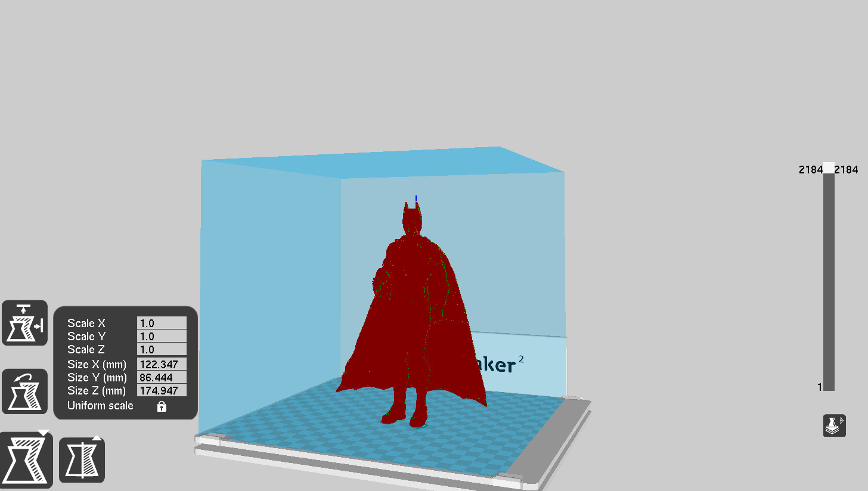Click the layer count label showing 2184

coord(810,170)
